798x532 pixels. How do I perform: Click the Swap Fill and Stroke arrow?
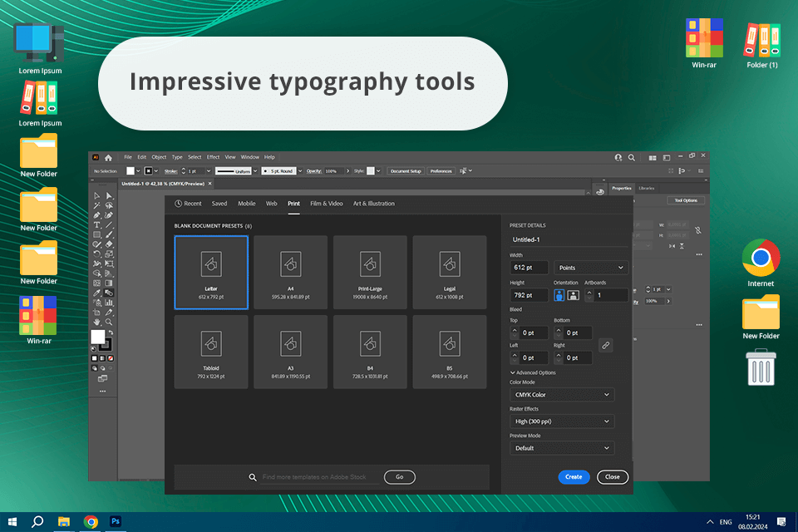click(111, 332)
